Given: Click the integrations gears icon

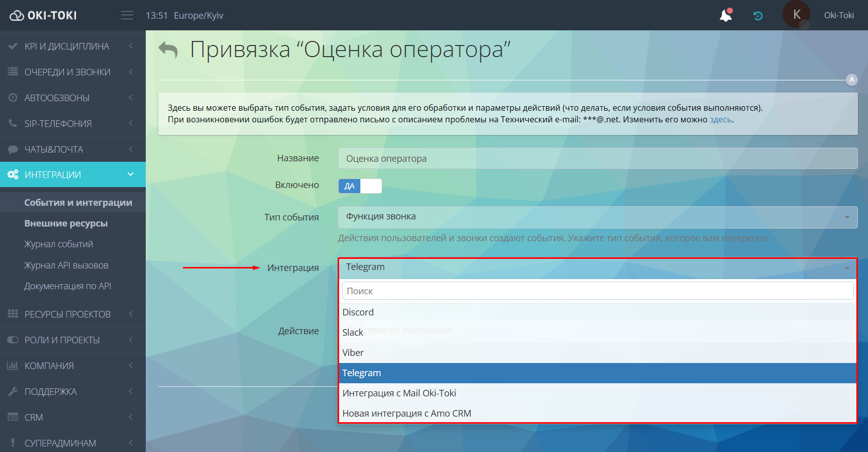Looking at the screenshot, I should point(13,174).
